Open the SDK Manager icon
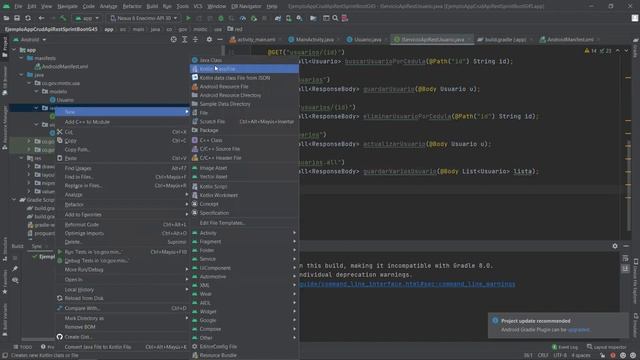 (299, 18)
